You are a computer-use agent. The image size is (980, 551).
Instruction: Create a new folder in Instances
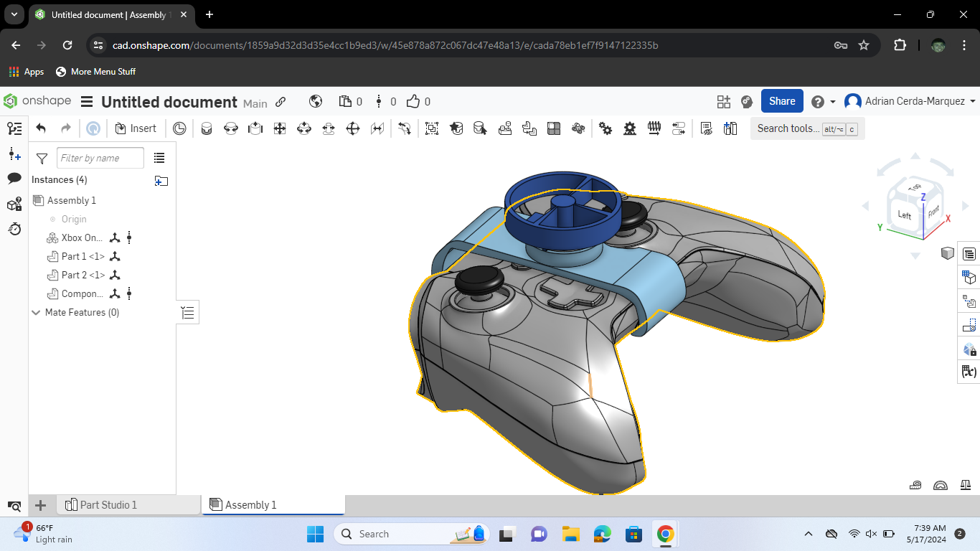tap(161, 181)
